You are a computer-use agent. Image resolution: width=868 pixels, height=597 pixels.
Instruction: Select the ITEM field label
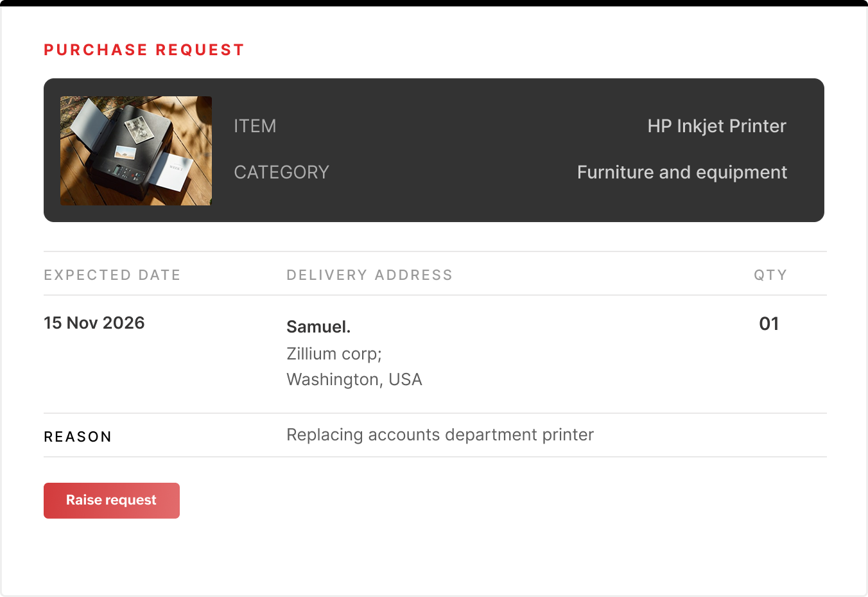pos(255,126)
